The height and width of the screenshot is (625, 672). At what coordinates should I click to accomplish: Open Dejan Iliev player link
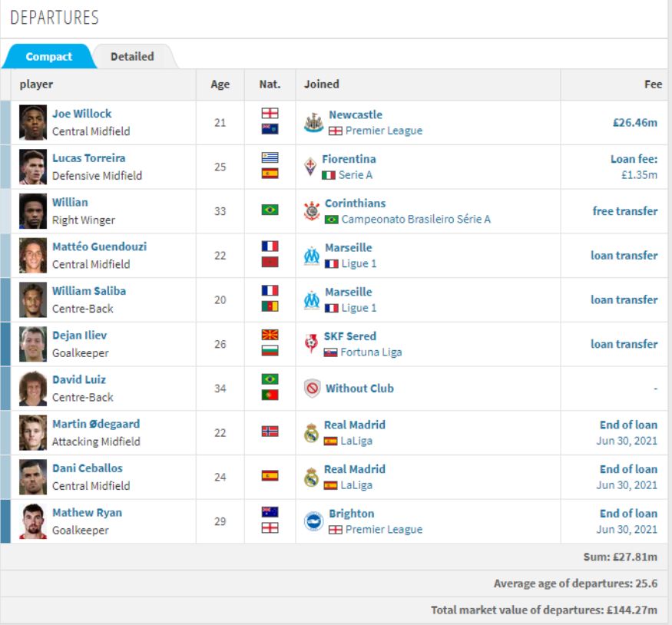[80, 336]
